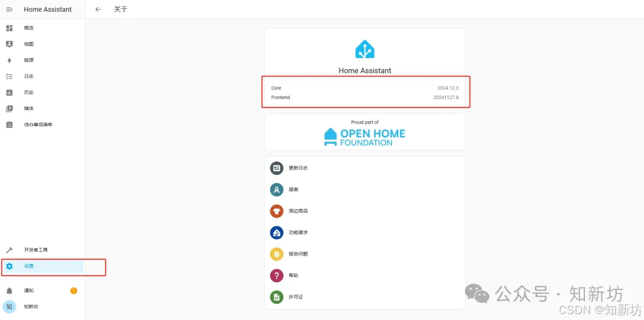Click the Proud part of text

click(365, 122)
